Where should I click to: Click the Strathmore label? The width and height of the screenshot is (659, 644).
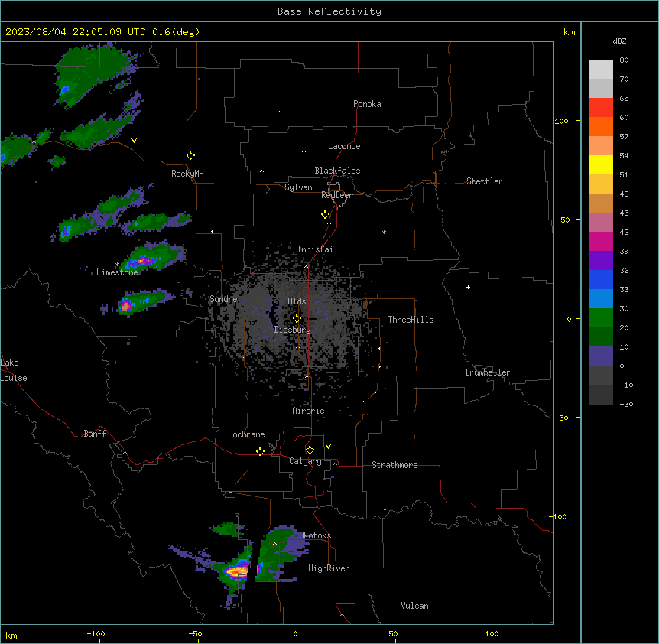tap(394, 465)
